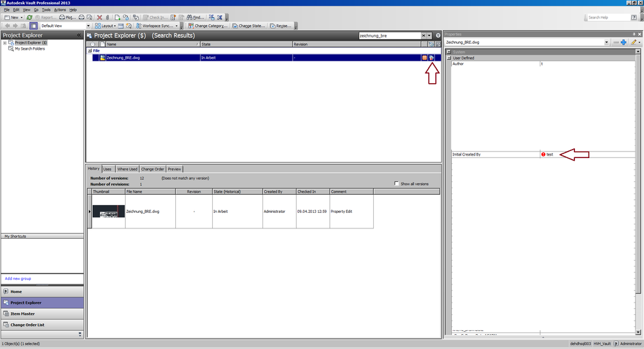The image size is (644, 349).
Task: Click the greyed Check In toolbar button
Action: pyautogui.click(x=155, y=17)
